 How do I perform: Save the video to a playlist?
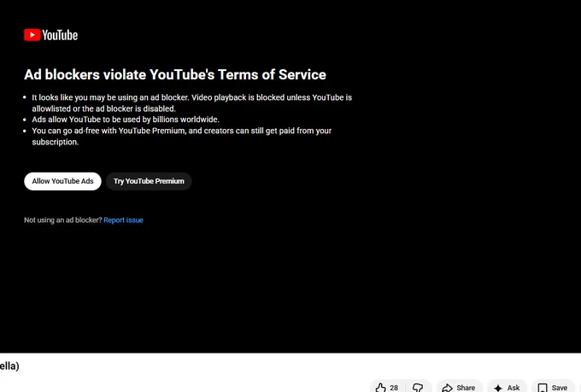click(553, 387)
